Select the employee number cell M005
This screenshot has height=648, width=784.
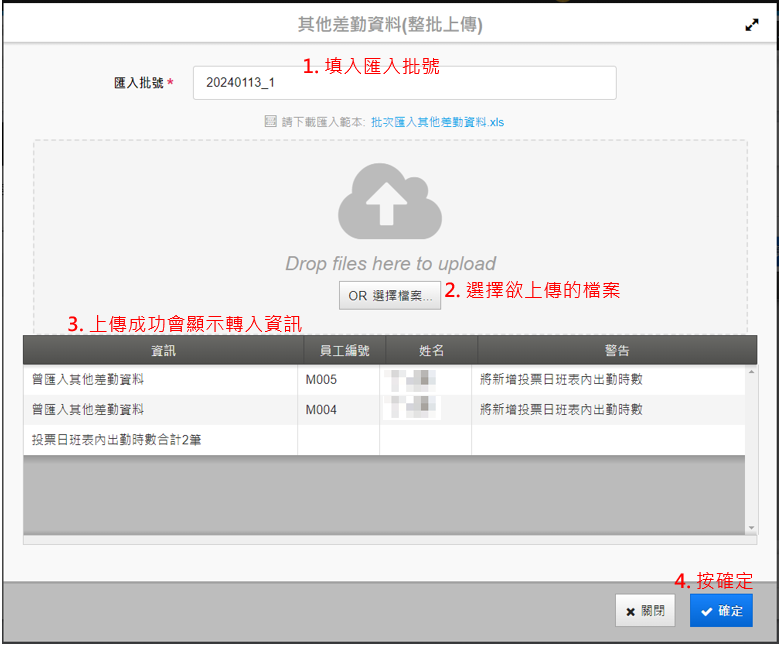pos(321,380)
